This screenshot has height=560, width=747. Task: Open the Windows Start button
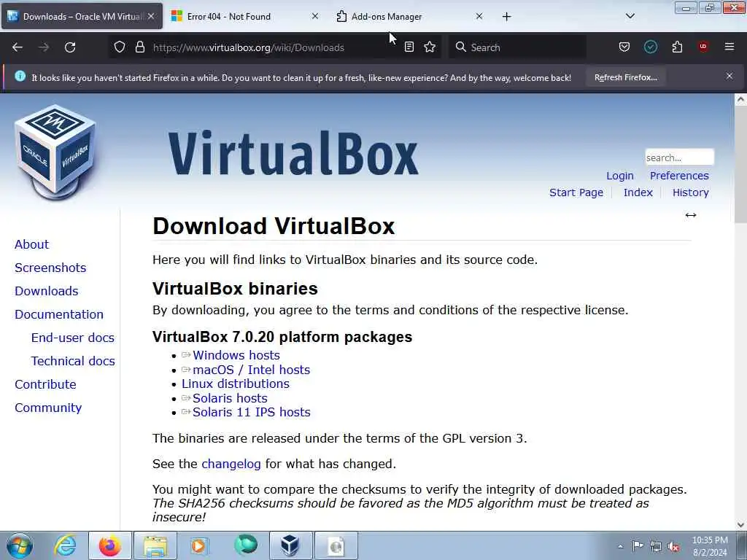pos(20,545)
